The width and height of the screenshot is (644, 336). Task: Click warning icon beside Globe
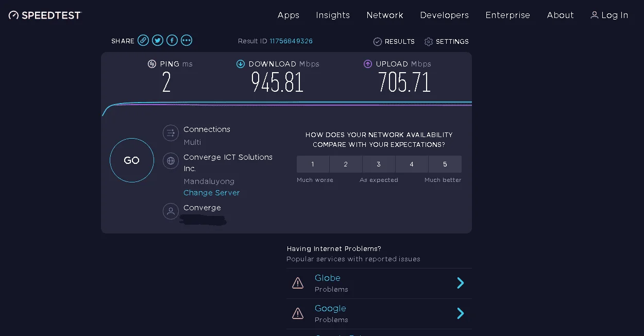[298, 283]
